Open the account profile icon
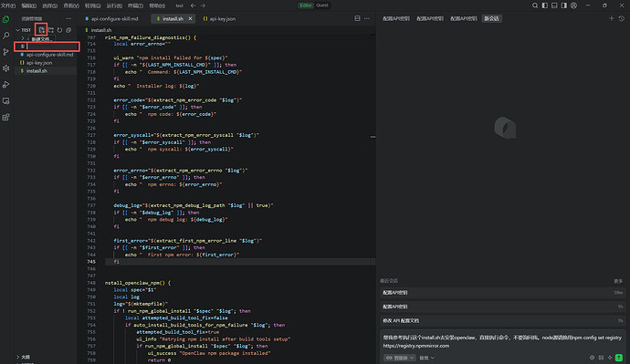 [x=573, y=5]
